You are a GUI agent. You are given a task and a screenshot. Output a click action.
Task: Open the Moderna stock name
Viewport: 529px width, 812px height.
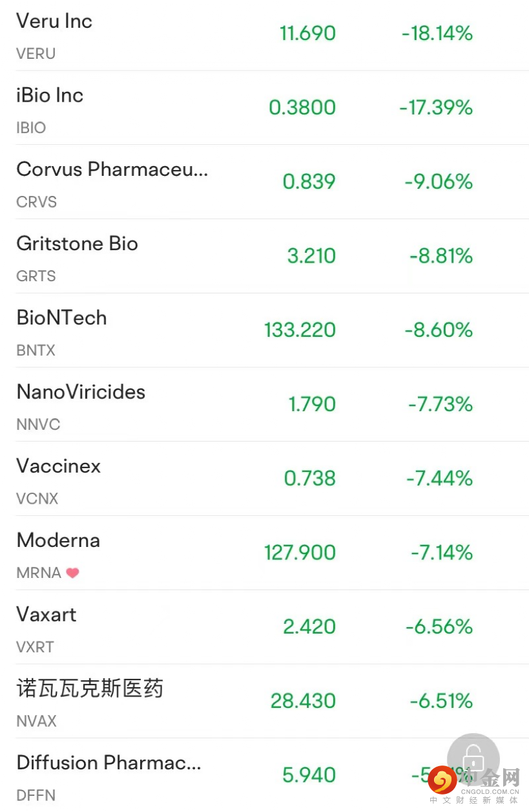tap(58, 540)
